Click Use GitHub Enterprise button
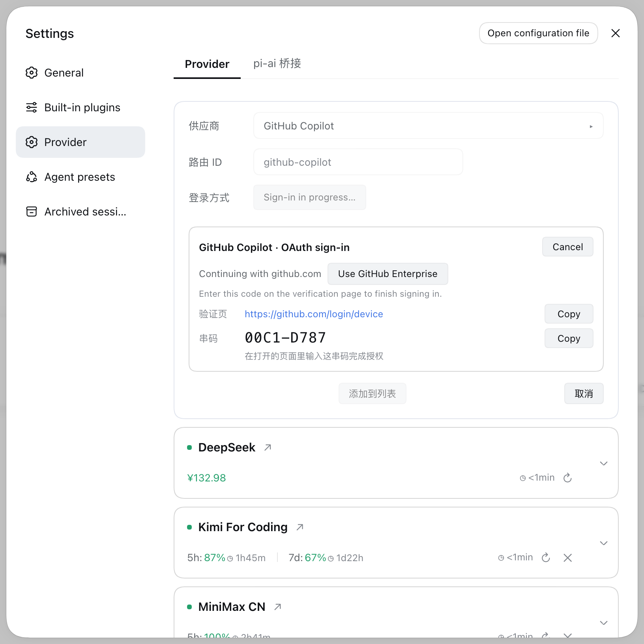The width and height of the screenshot is (644, 644). pos(388,274)
